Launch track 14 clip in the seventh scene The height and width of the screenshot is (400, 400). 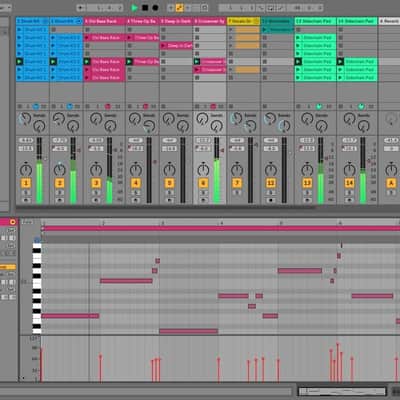point(340,78)
